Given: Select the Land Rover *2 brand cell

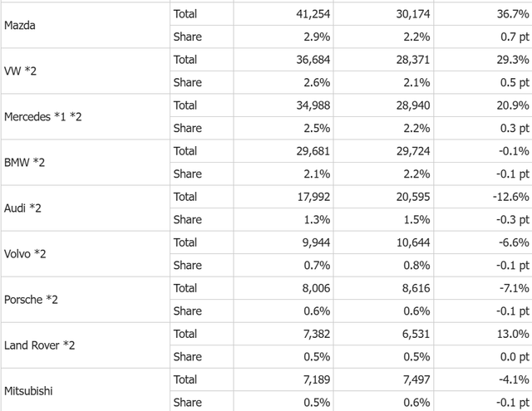Looking at the screenshot, I should [41, 345].
